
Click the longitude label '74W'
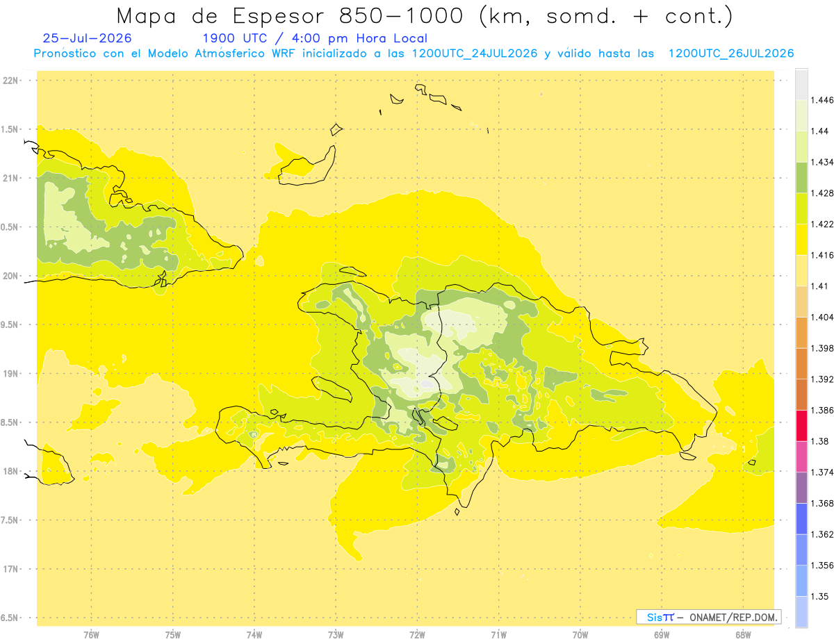(254, 635)
